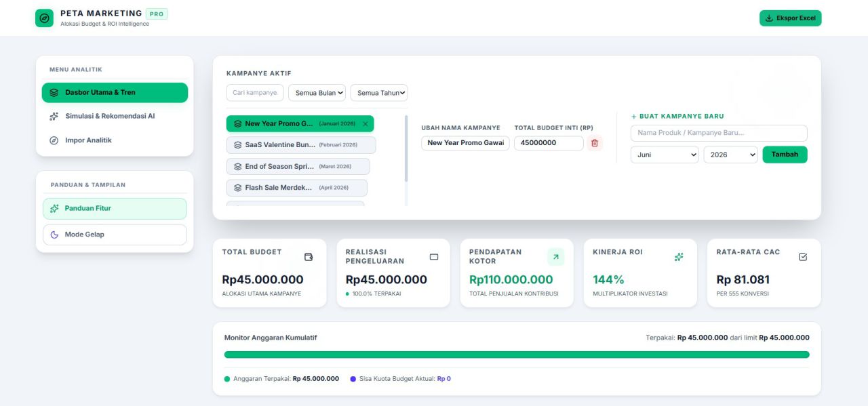Screen dimensions: 868x406
Task: Click the purple Sisa Kuota Budget dot
Action: [353, 379]
